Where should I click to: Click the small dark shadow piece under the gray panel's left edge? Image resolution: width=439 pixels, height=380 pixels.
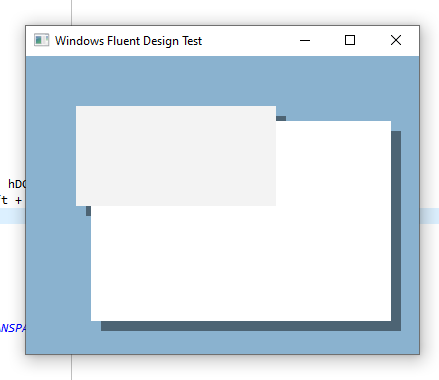(88, 211)
